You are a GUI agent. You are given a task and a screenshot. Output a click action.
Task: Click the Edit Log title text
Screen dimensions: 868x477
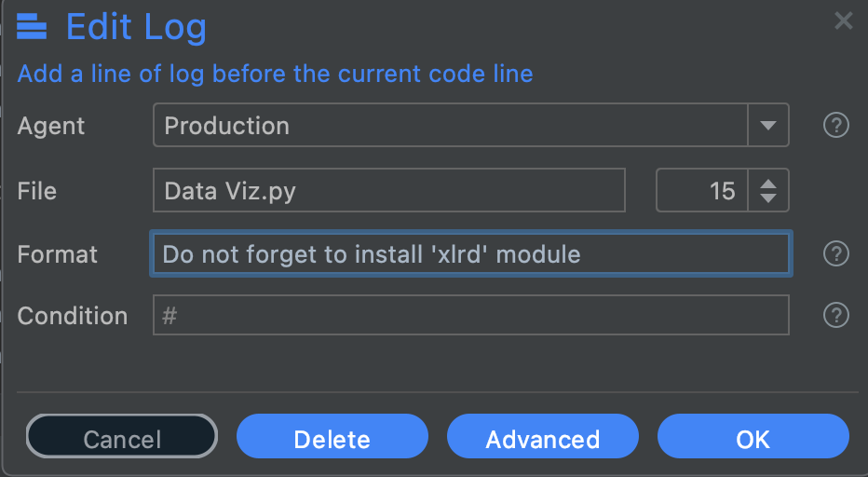pos(136,28)
